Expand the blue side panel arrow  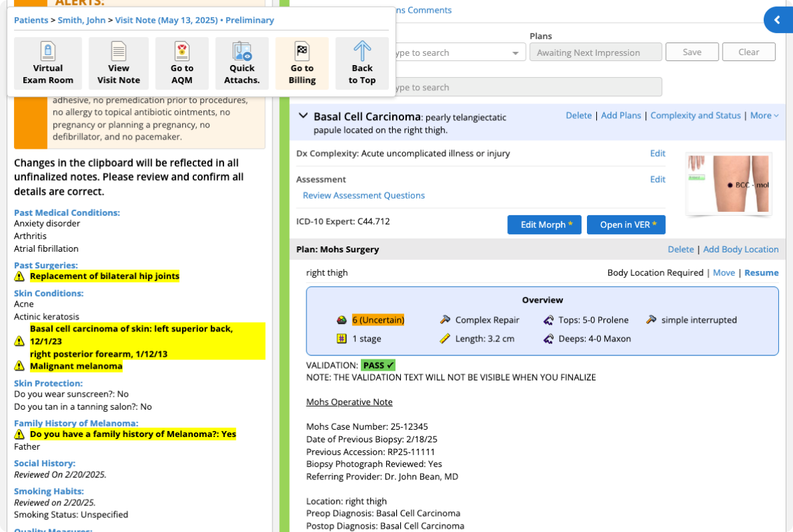pyautogui.click(x=777, y=20)
